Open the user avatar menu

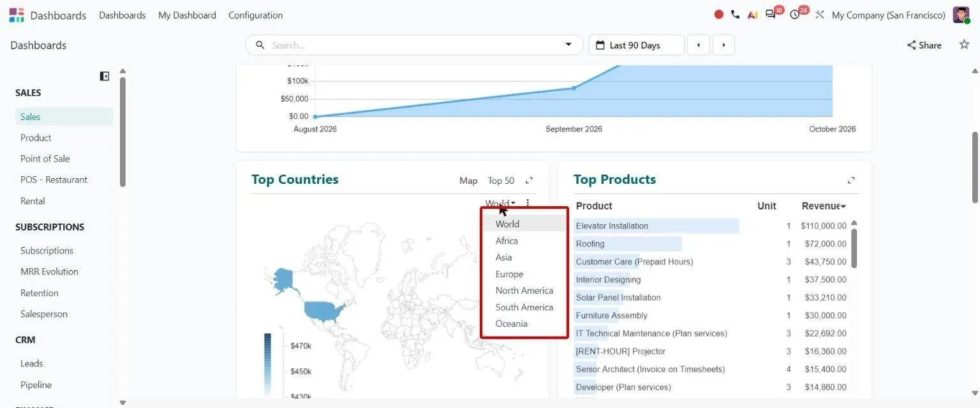click(x=961, y=15)
